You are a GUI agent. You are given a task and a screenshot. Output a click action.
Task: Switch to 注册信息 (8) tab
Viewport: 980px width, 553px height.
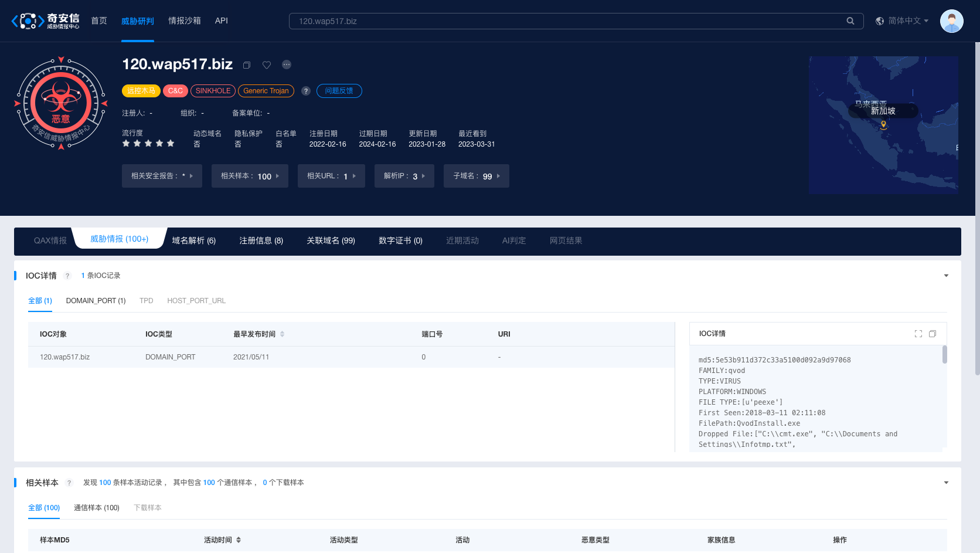tap(261, 240)
